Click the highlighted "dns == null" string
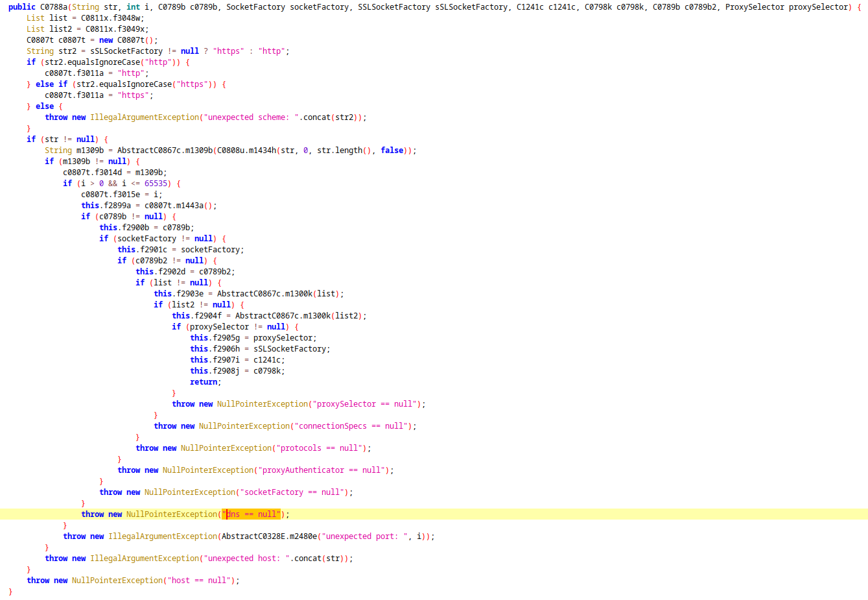This screenshot has height=600, width=868. (x=252, y=514)
